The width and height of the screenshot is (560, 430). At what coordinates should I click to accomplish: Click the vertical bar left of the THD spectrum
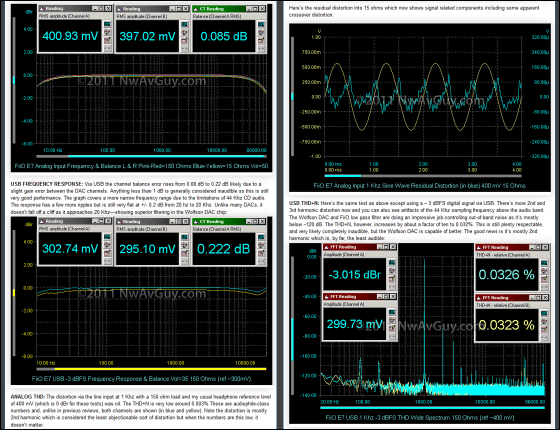[x=293, y=326]
